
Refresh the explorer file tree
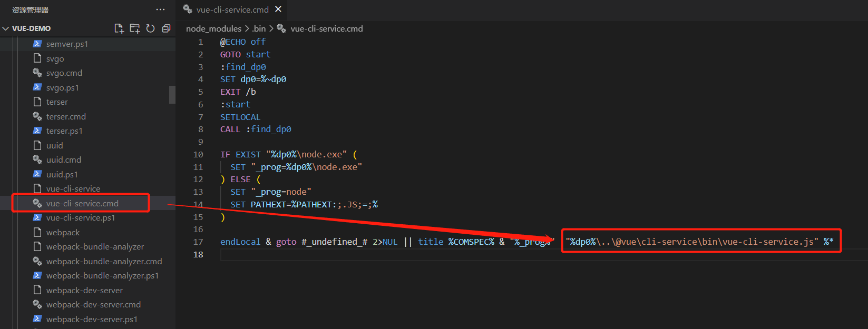[x=150, y=28]
